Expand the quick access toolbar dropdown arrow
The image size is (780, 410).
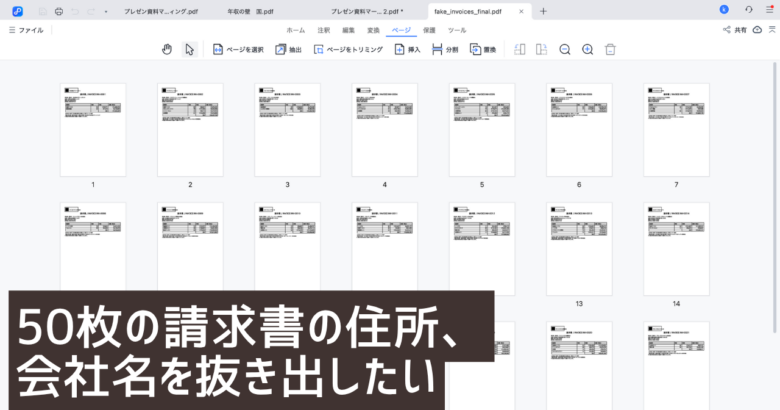pos(106,11)
